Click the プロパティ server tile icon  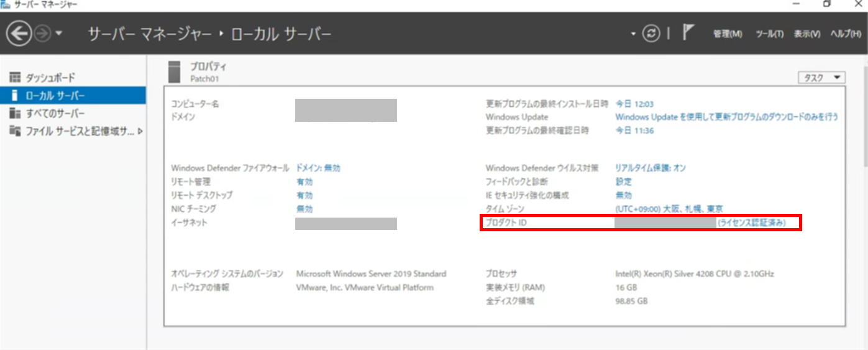coord(176,71)
